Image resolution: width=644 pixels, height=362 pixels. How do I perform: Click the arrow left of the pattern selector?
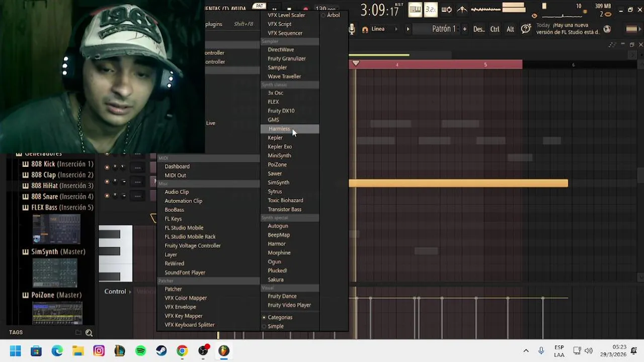tap(408, 29)
